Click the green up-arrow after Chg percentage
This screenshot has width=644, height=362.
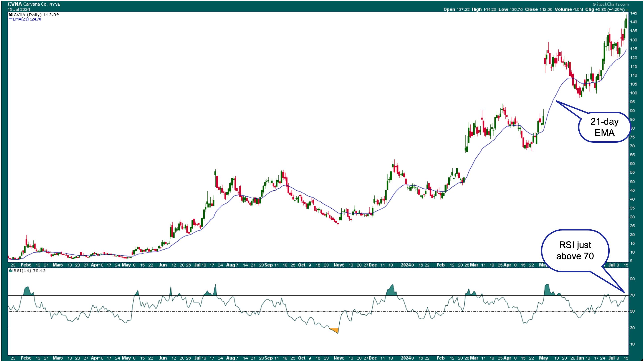627,10
